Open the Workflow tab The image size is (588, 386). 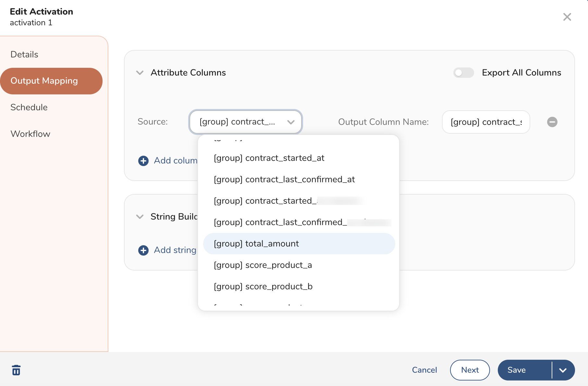30,134
